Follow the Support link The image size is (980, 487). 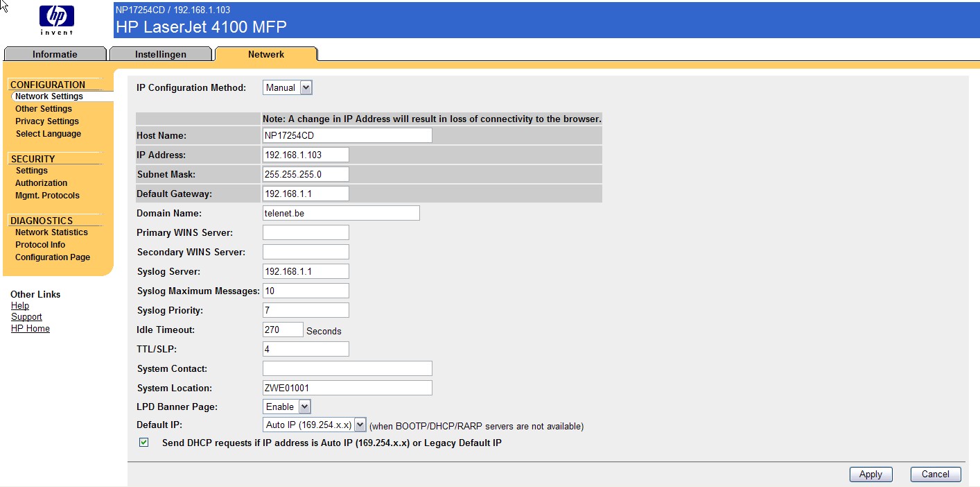click(26, 317)
